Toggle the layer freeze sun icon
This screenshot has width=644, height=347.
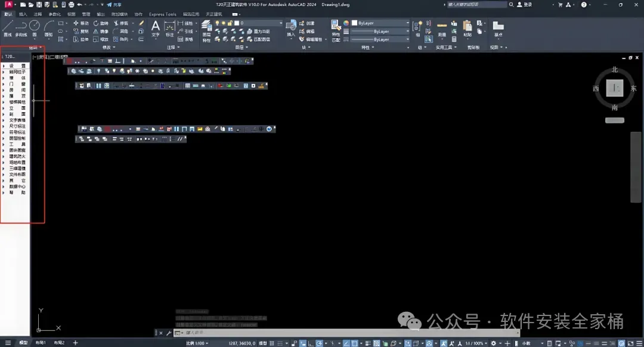pyautogui.click(x=224, y=23)
